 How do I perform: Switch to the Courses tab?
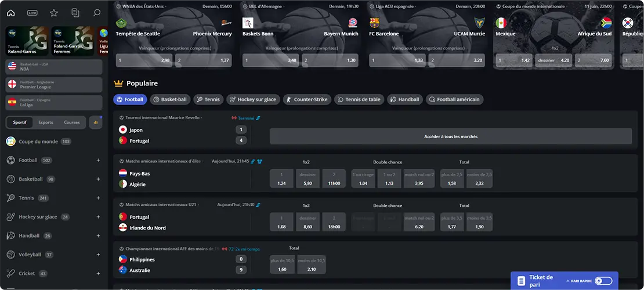click(x=72, y=122)
